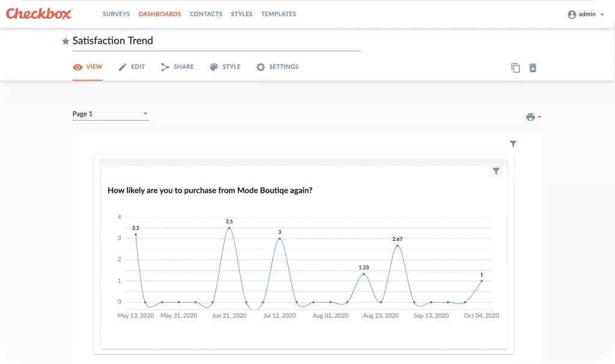Click the delete dashboard trash icon
The height and width of the screenshot is (364, 615).
coord(533,68)
